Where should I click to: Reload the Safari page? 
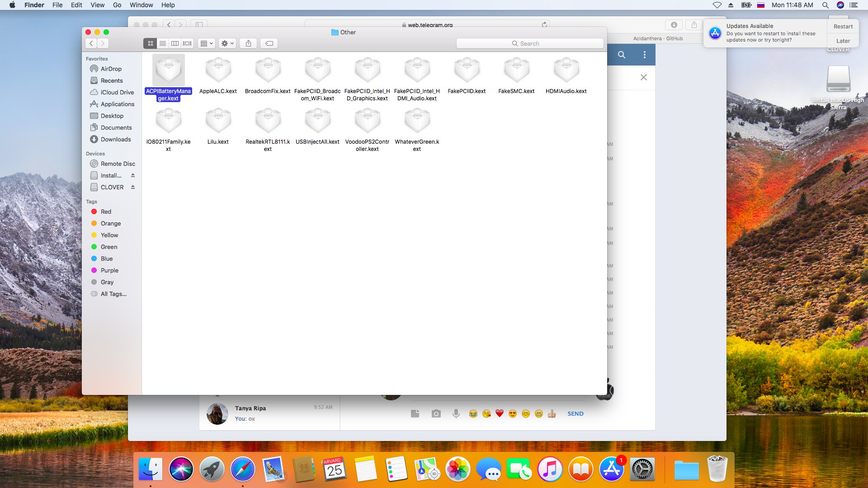tap(544, 25)
